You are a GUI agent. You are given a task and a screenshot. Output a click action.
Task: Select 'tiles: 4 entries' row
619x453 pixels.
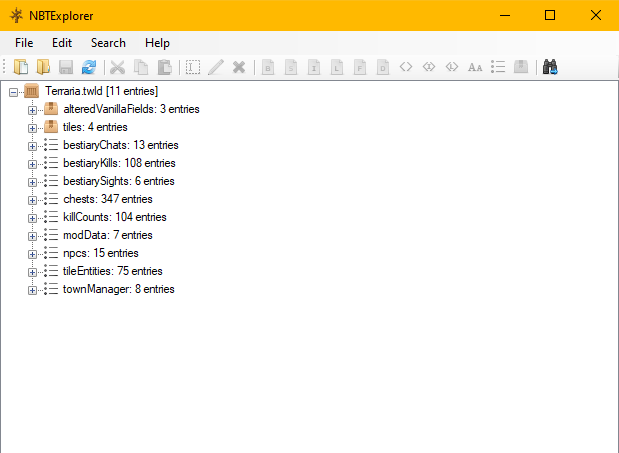[95, 127]
